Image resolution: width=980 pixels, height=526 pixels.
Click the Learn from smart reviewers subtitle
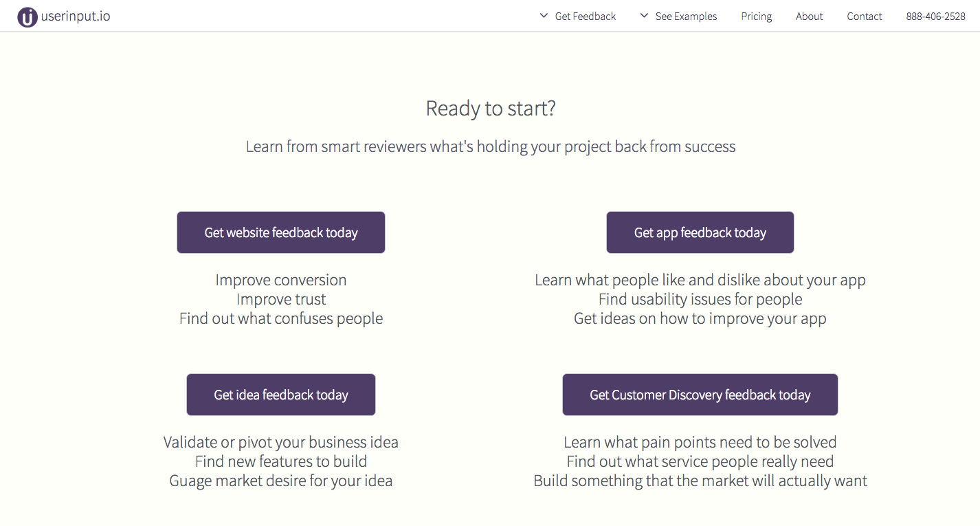point(491,146)
